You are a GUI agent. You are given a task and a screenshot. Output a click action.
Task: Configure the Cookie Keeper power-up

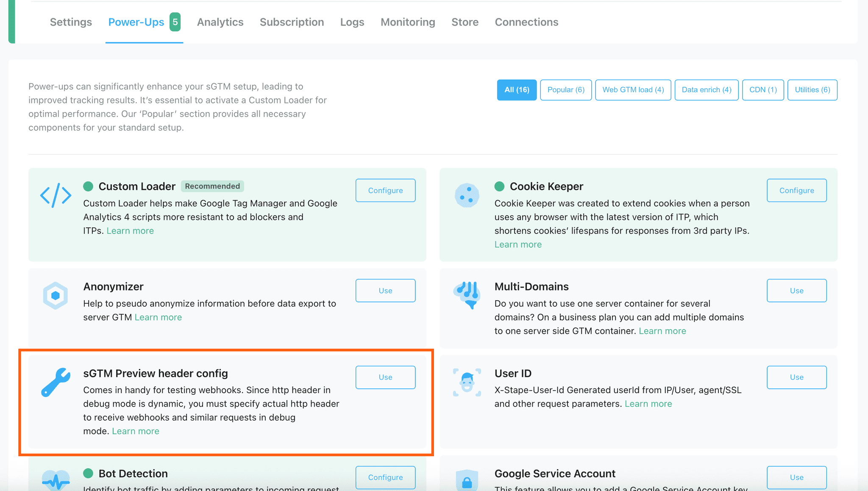pos(796,190)
